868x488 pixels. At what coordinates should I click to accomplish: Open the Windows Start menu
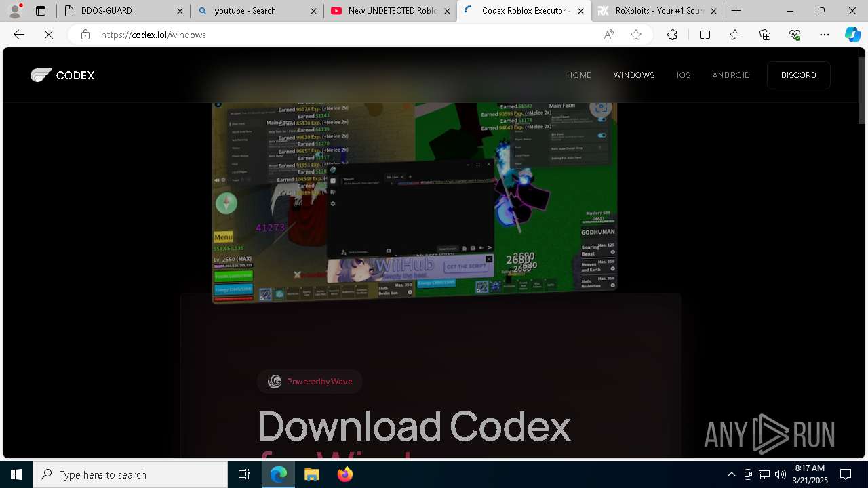point(16,474)
